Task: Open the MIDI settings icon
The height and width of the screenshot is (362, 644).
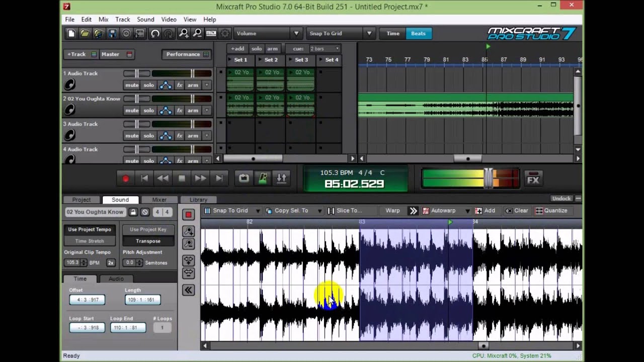Action: 211,34
